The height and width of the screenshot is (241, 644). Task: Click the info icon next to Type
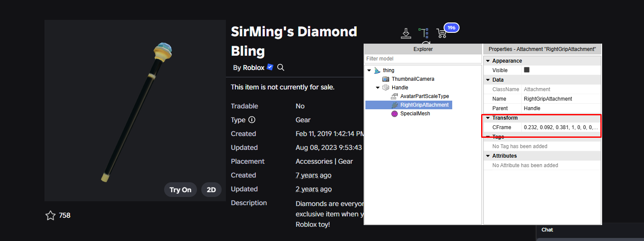click(252, 120)
